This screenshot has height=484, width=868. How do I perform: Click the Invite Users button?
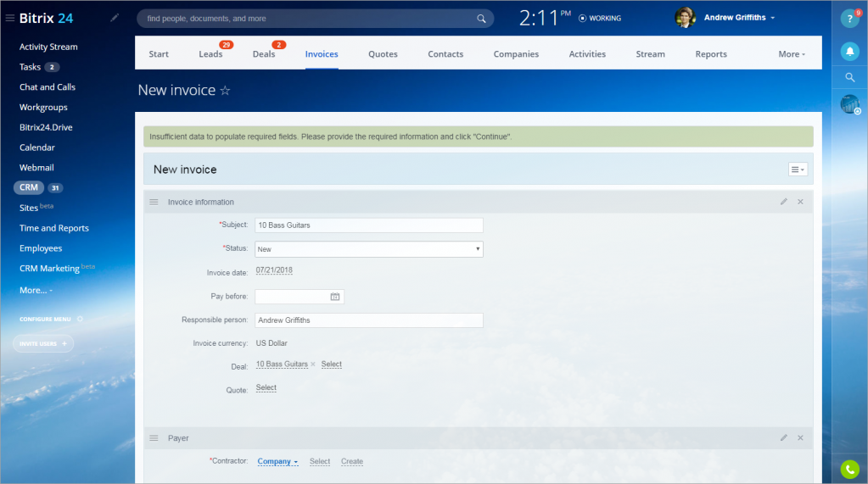pyautogui.click(x=43, y=343)
